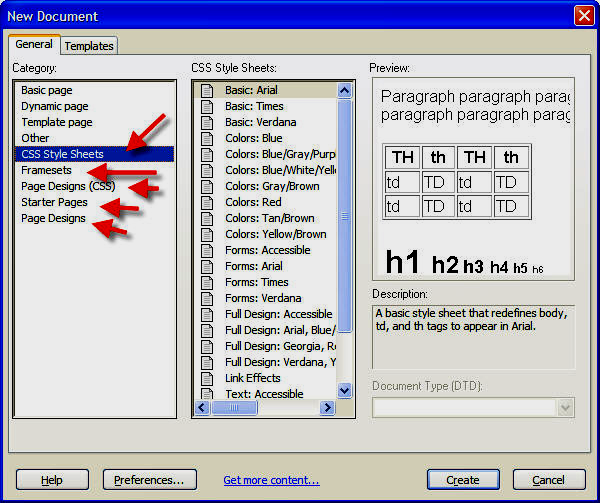Click the document icon beside Colors: Blue/Gray/Purple
Viewport: 600px width, 503px height.
tap(207, 155)
